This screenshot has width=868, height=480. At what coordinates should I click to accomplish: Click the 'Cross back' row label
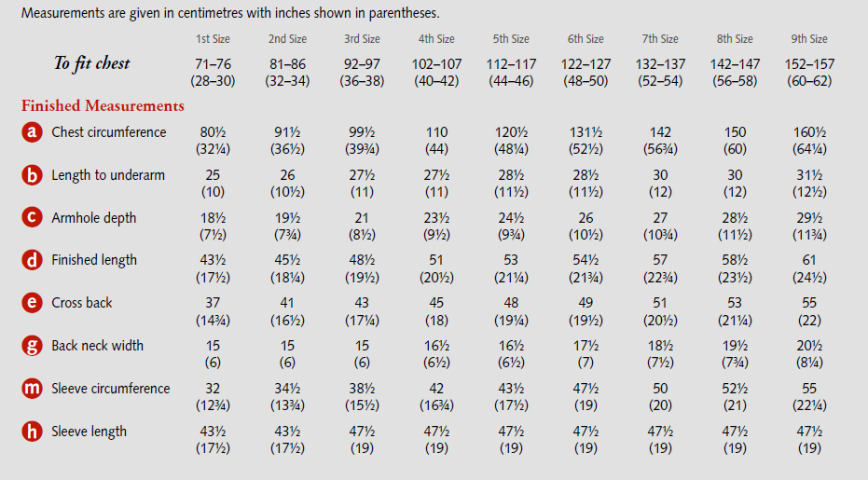pyautogui.click(x=84, y=303)
